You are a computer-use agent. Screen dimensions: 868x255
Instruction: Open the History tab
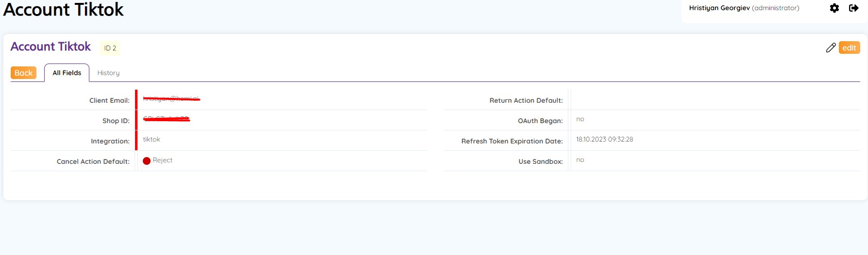pyautogui.click(x=108, y=73)
